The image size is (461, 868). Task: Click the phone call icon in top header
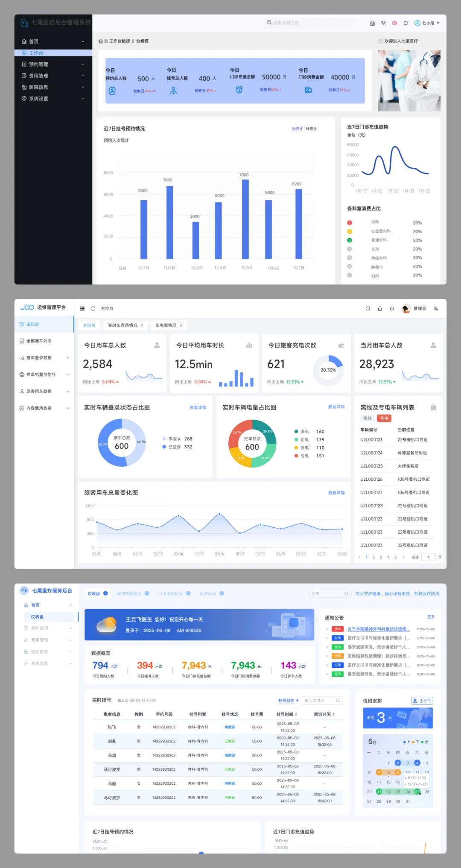point(383,23)
